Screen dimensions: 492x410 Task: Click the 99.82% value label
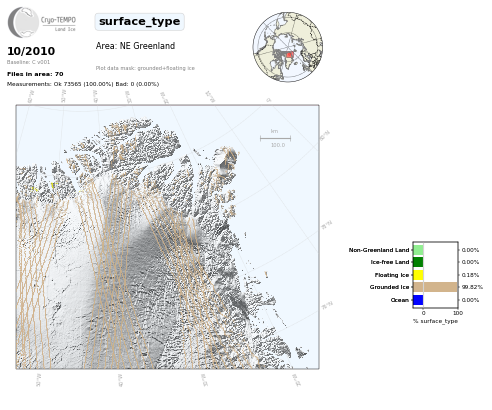472,287
